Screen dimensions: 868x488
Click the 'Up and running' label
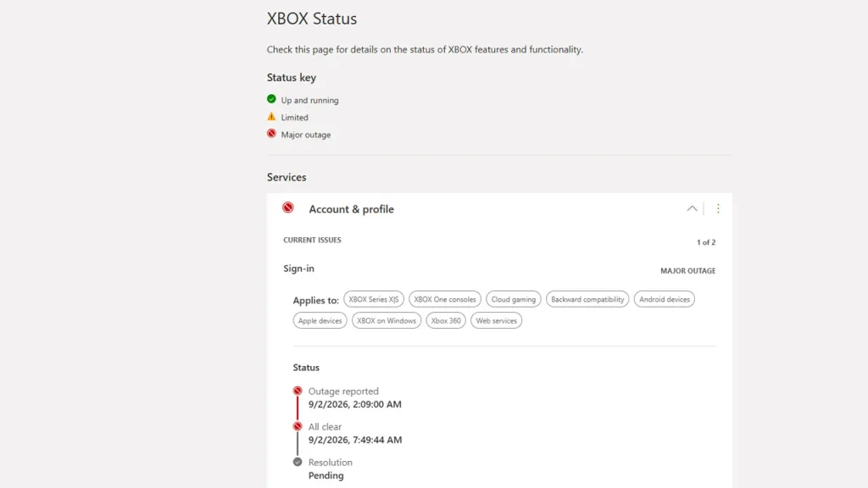[x=309, y=100]
